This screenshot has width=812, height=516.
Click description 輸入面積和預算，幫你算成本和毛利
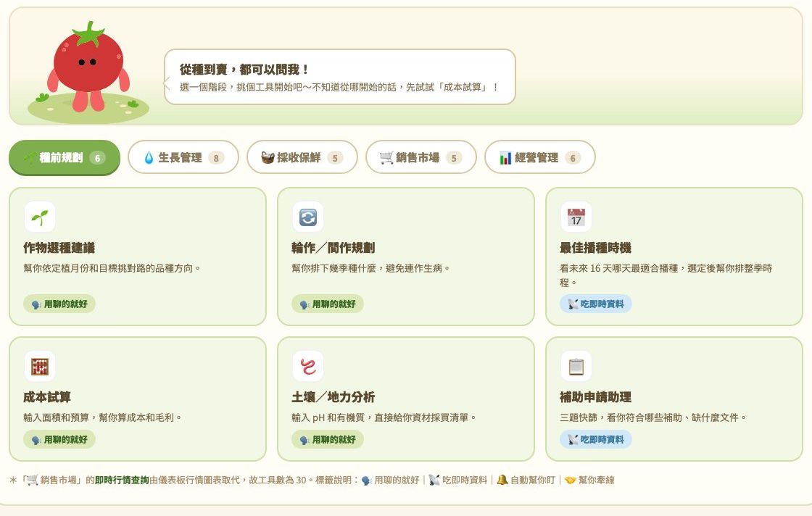tap(102, 417)
